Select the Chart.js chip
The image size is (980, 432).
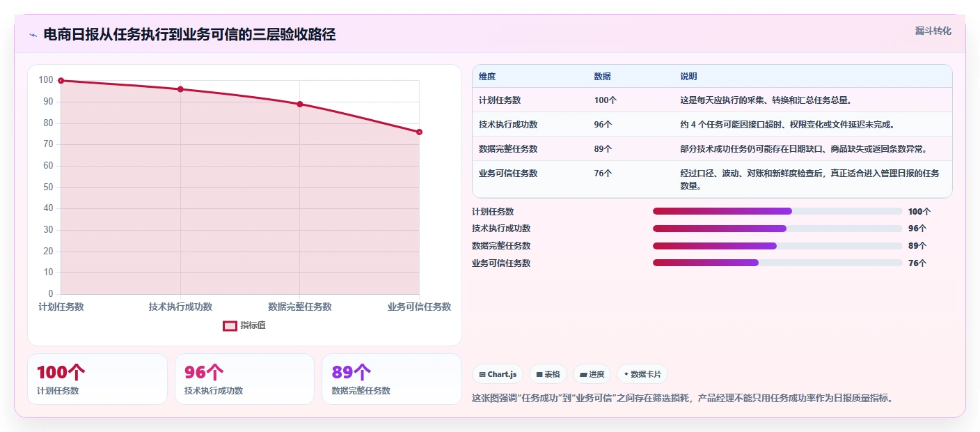tap(498, 374)
